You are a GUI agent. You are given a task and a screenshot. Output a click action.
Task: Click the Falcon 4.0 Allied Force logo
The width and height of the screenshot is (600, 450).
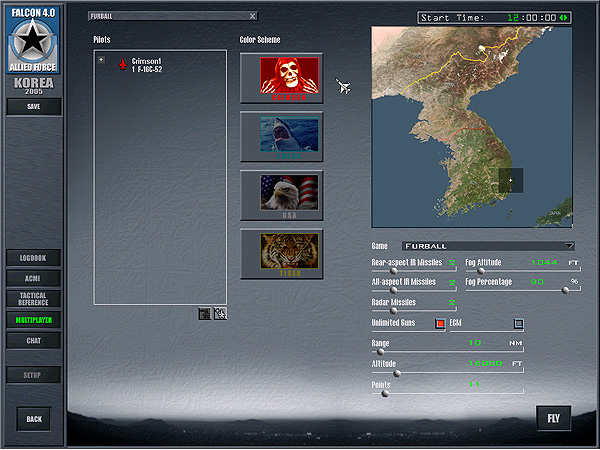(x=33, y=40)
